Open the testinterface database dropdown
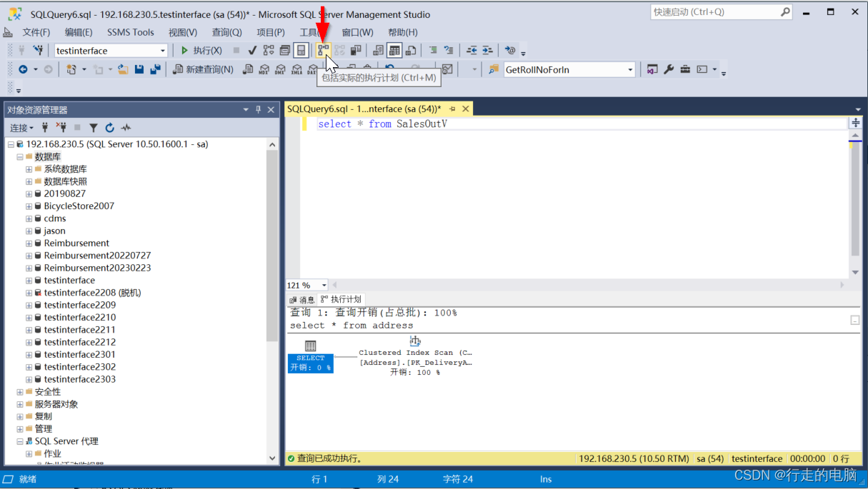Viewport: 868px width, 489px height. click(x=111, y=51)
